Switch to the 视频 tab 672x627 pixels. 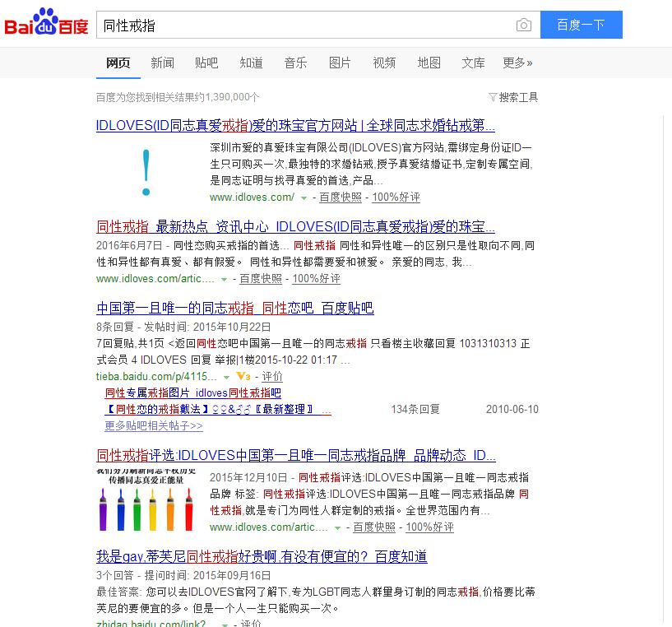(x=384, y=63)
